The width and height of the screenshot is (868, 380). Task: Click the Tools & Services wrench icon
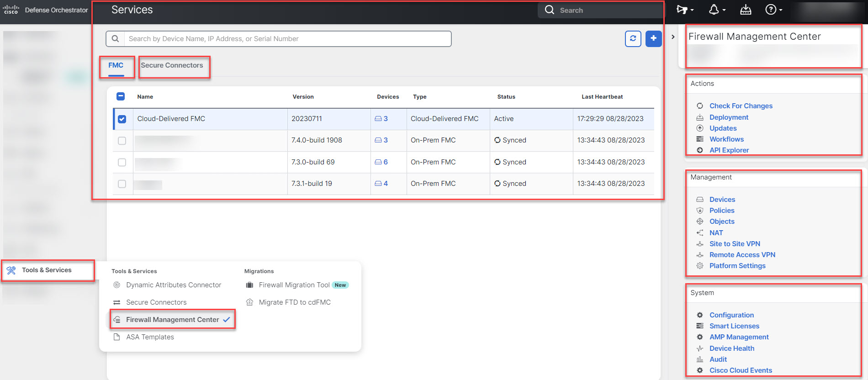coord(11,270)
